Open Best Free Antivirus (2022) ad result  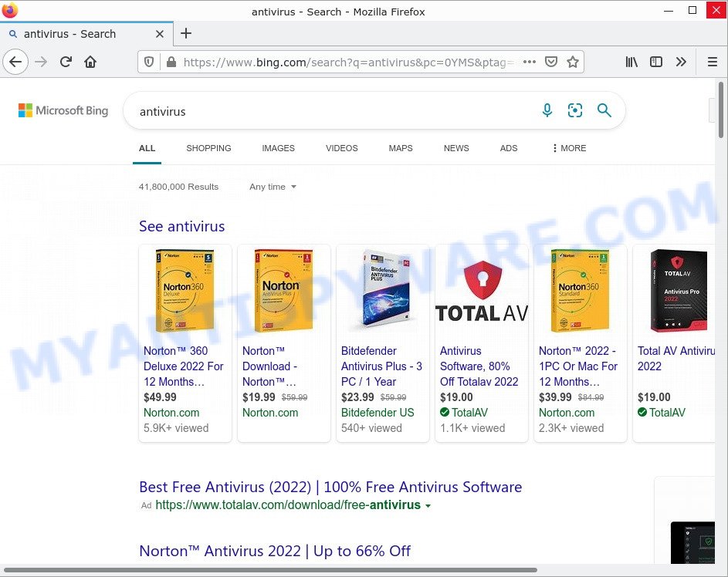[330, 487]
